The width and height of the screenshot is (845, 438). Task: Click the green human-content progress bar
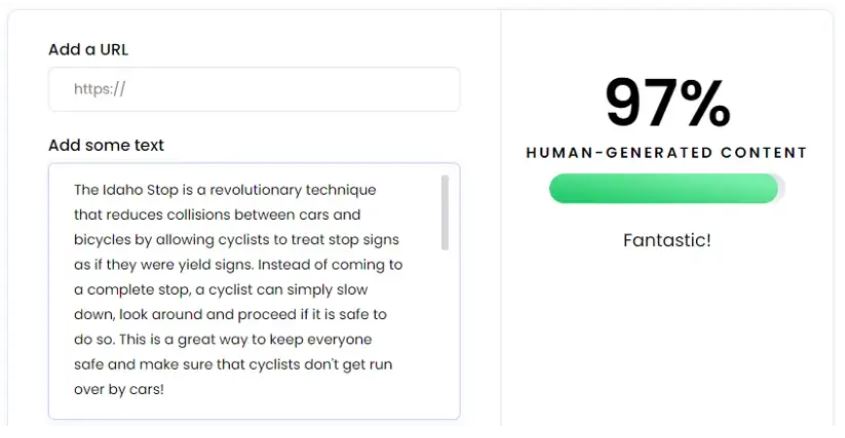pos(663,189)
